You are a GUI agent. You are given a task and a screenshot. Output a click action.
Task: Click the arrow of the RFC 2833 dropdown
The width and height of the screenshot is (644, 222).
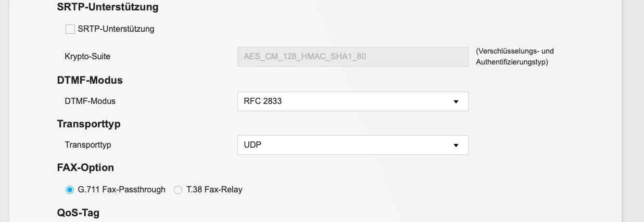click(x=456, y=102)
